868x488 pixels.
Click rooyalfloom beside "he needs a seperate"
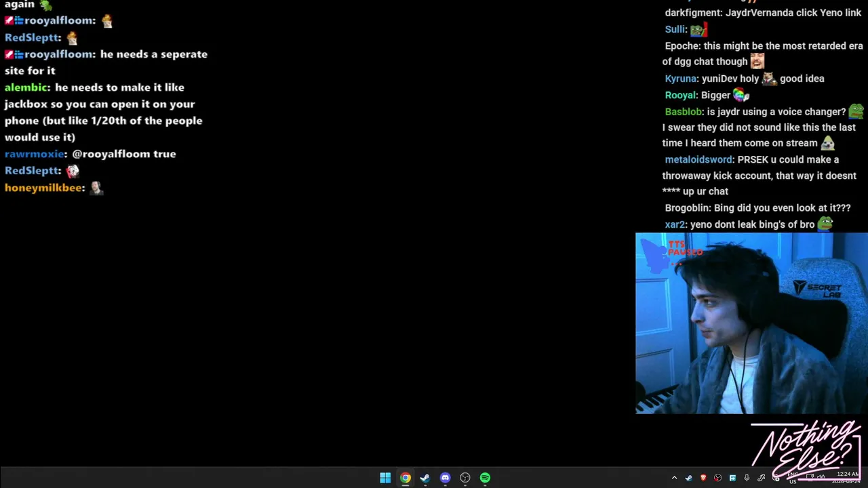click(58, 54)
